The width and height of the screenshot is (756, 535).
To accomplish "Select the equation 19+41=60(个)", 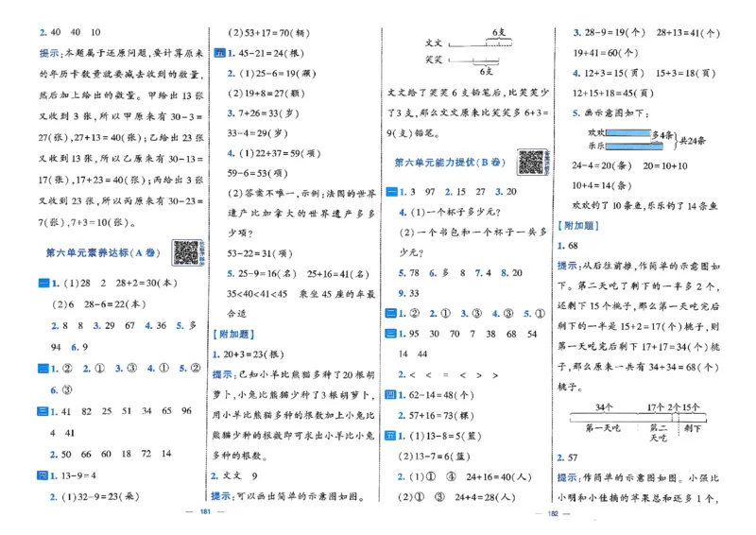I will (x=606, y=53).
